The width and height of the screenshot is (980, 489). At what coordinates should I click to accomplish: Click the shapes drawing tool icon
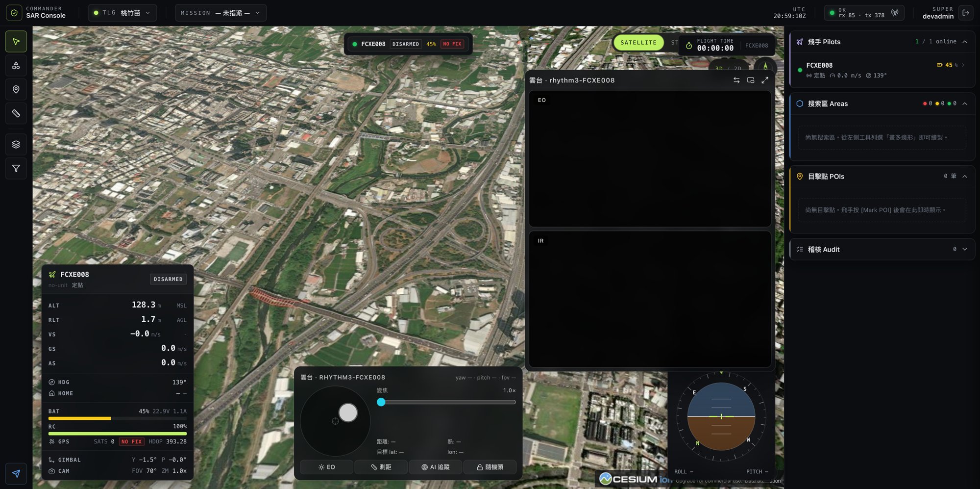point(16,66)
